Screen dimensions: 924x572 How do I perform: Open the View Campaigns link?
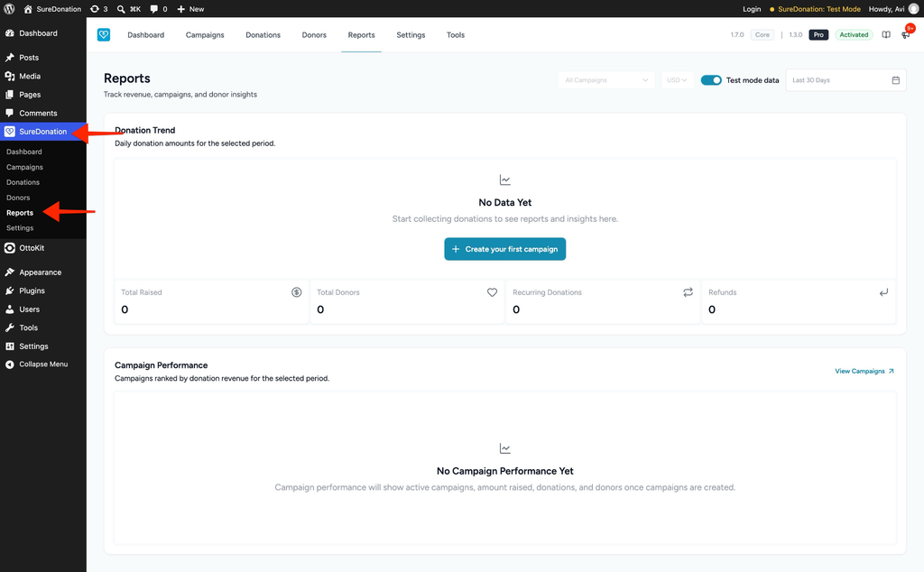[x=864, y=371]
